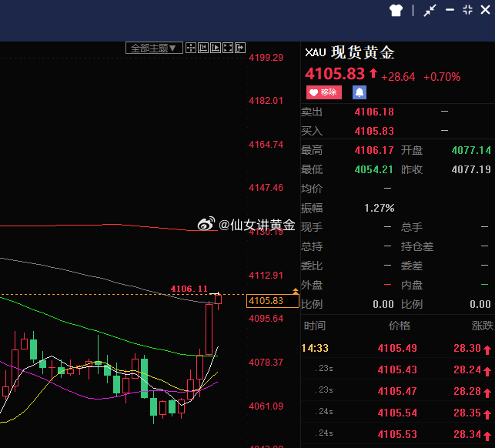Click the 买入 price 4105.83
This screenshot has width=495, height=448.
pos(374,131)
